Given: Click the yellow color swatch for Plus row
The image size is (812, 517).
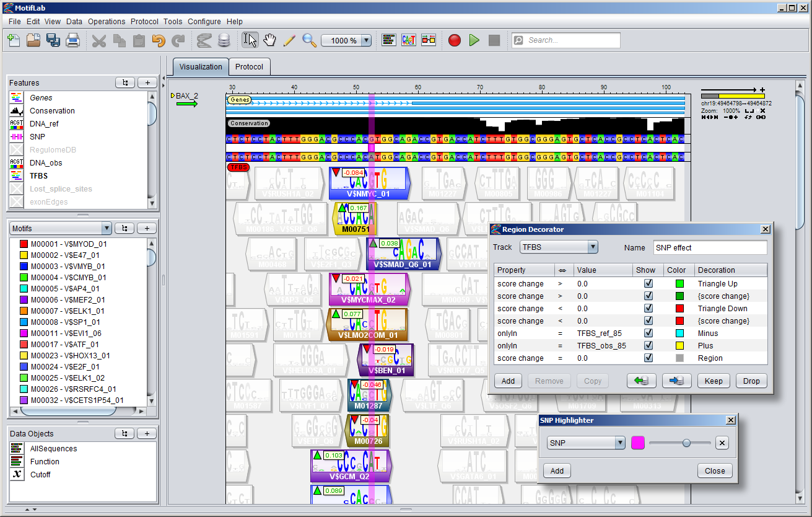Looking at the screenshot, I should (679, 345).
